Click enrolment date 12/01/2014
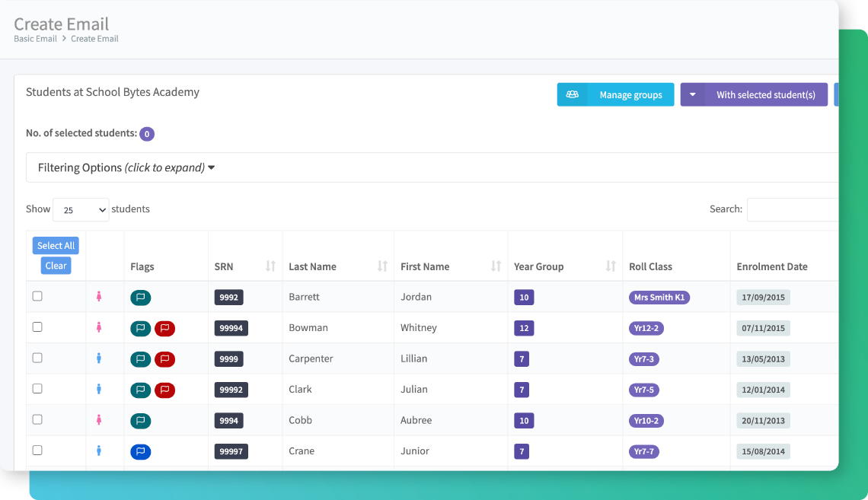This screenshot has height=500, width=868. 764,390
